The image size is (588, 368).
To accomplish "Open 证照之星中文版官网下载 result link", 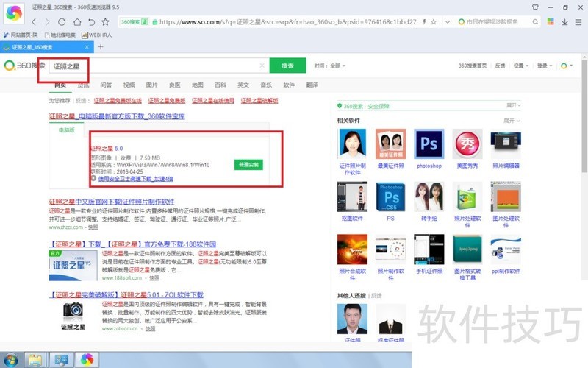I will click(112, 201).
